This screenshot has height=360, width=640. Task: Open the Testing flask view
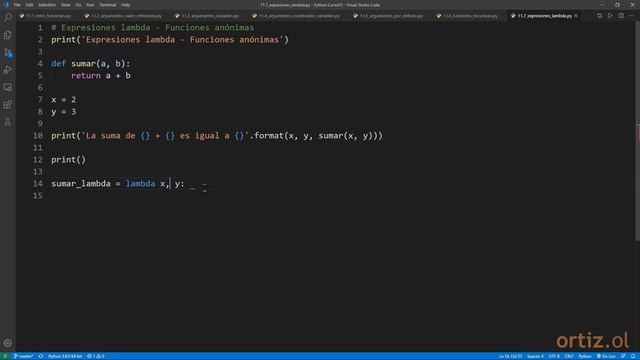pyautogui.click(x=8, y=122)
